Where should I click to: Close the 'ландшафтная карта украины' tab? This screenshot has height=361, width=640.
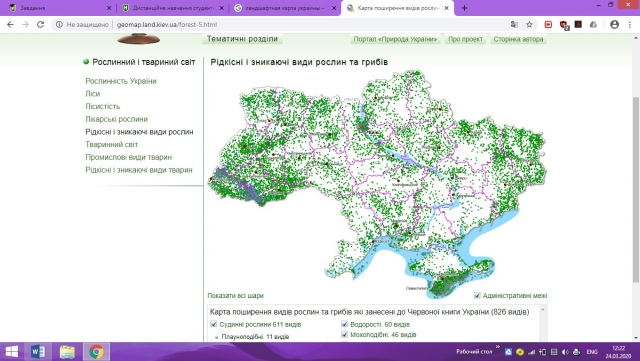pos(334,8)
